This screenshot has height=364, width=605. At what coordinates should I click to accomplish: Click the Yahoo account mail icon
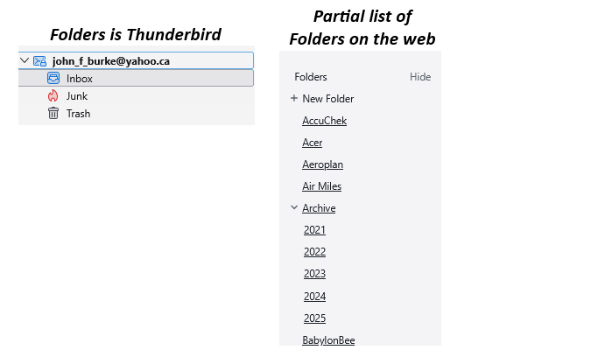click(x=39, y=61)
